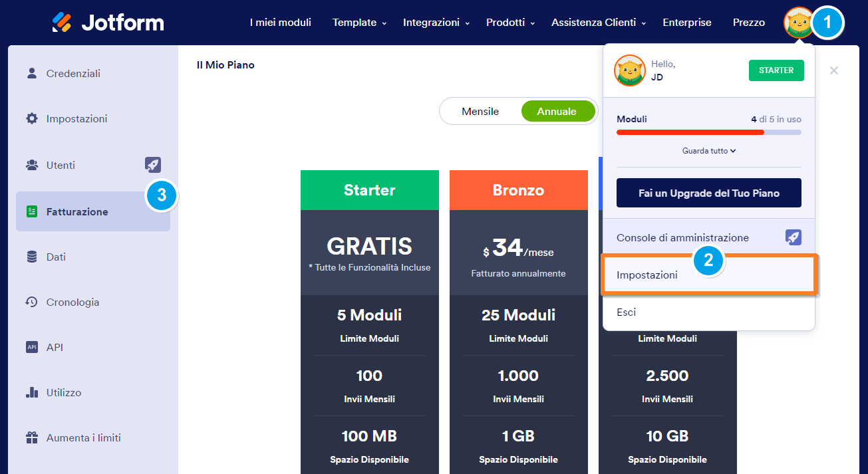Click the $34/mese price

point(519,249)
